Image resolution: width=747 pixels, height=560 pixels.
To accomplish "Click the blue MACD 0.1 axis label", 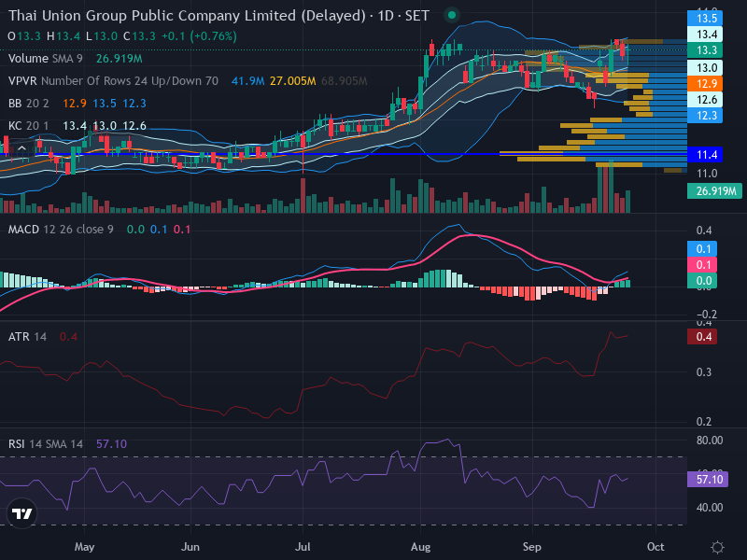I will coord(702,248).
